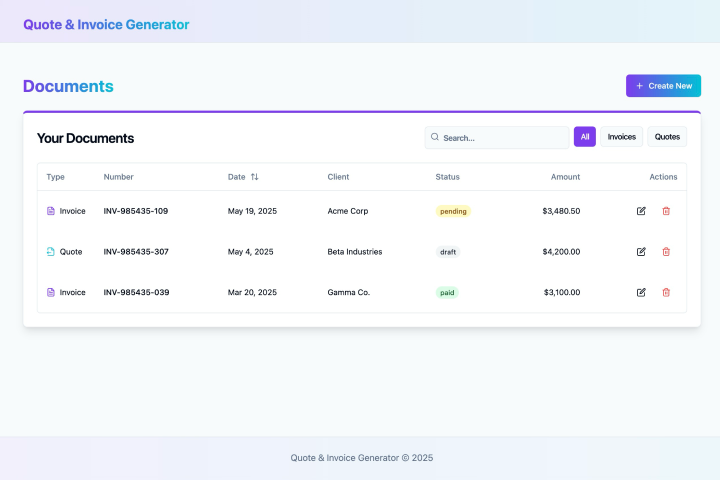The image size is (720, 480).
Task: Delete invoice INV-985435-039
Action: click(666, 292)
